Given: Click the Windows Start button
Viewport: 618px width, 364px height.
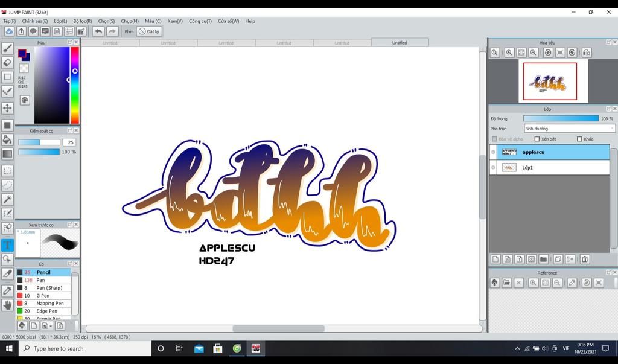Looking at the screenshot, I should [8, 348].
